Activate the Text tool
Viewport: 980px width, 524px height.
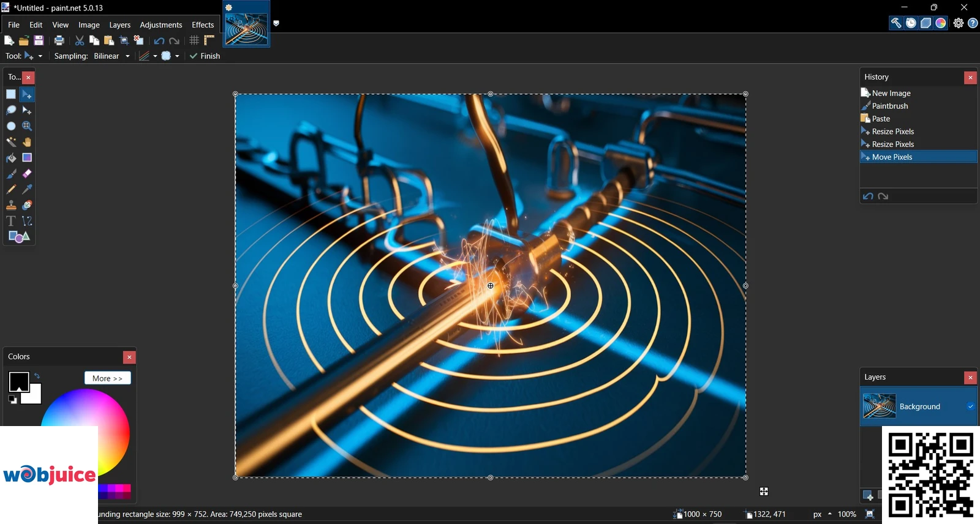pyautogui.click(x=11, y=221)
